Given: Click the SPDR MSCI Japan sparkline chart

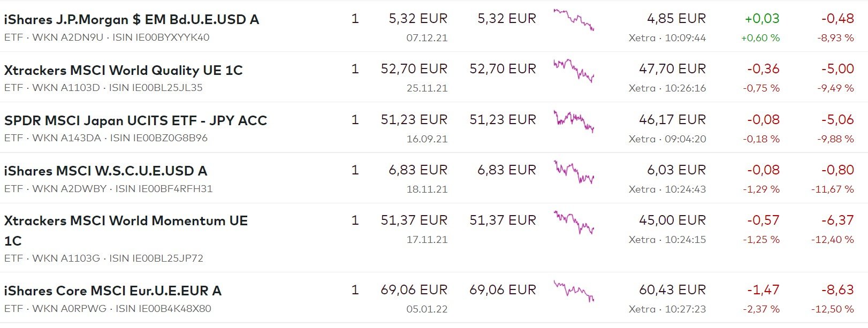Looking at the screenshot, I should tap(574, 120).
